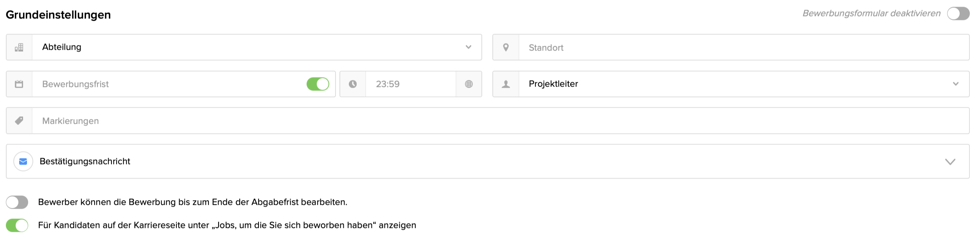This screenshot has height=242, width=980.
Task: Click the clock icon beside 23:59
Action: (352, 84)
